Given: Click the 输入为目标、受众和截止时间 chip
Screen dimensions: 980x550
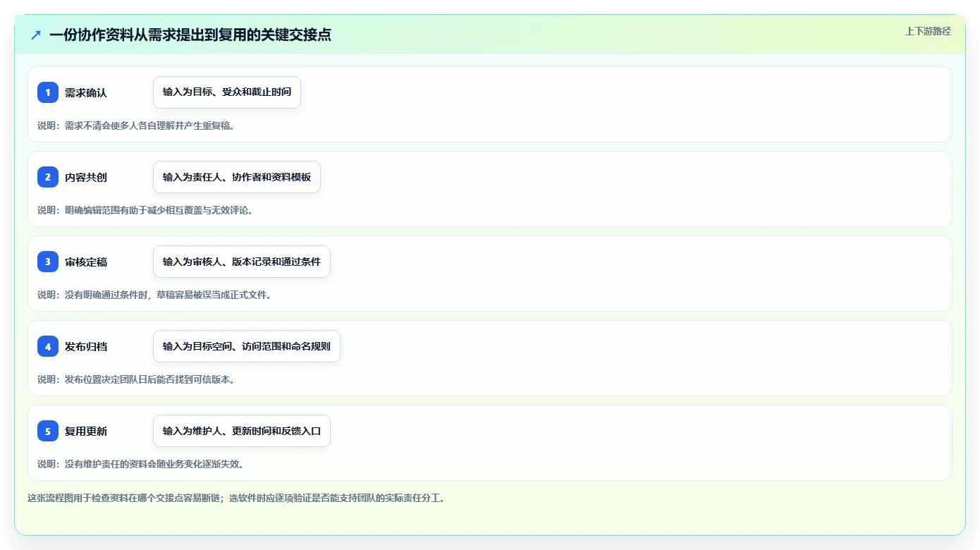Looking at the screenshot, I should [227, 92].
